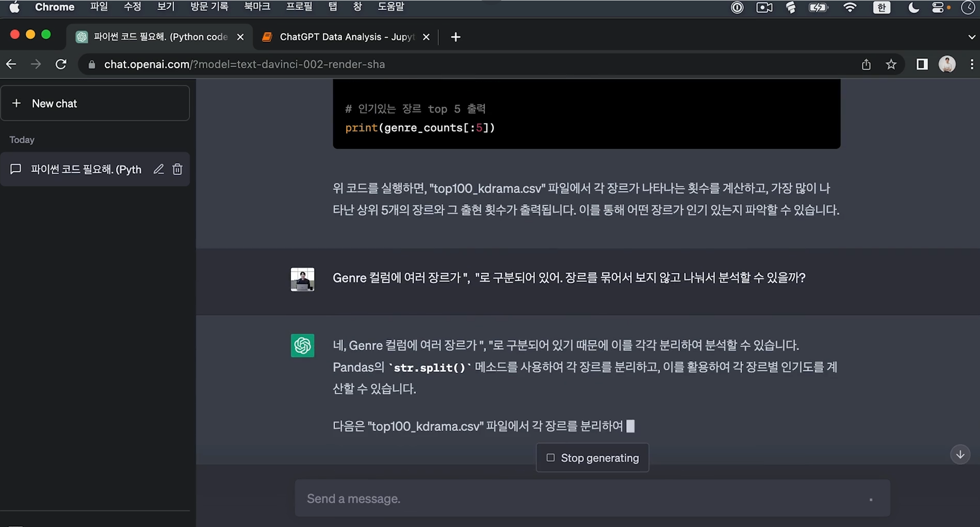980x527 pixels.
Task: Click the Stop generating square icon
Action: (550, 458)
